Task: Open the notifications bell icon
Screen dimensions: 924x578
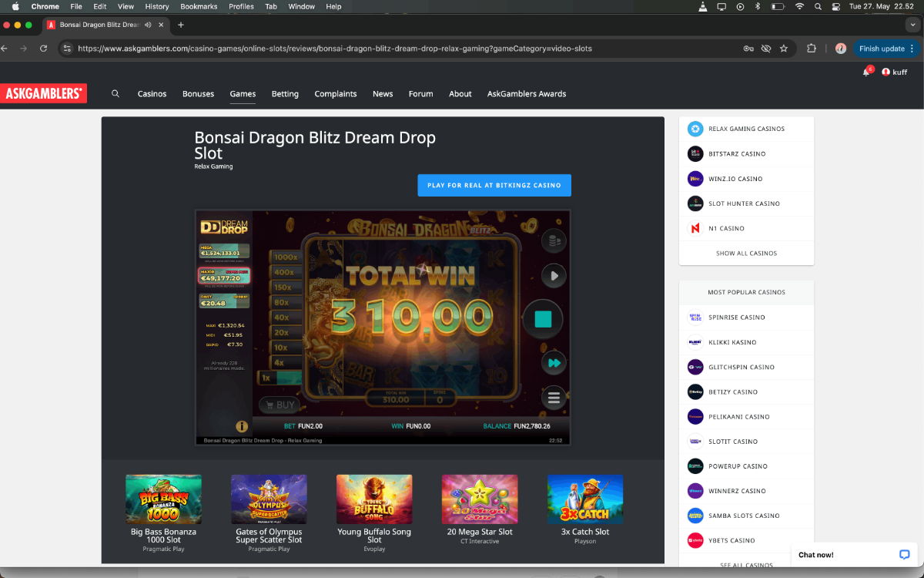Action: tap(866, 72)
